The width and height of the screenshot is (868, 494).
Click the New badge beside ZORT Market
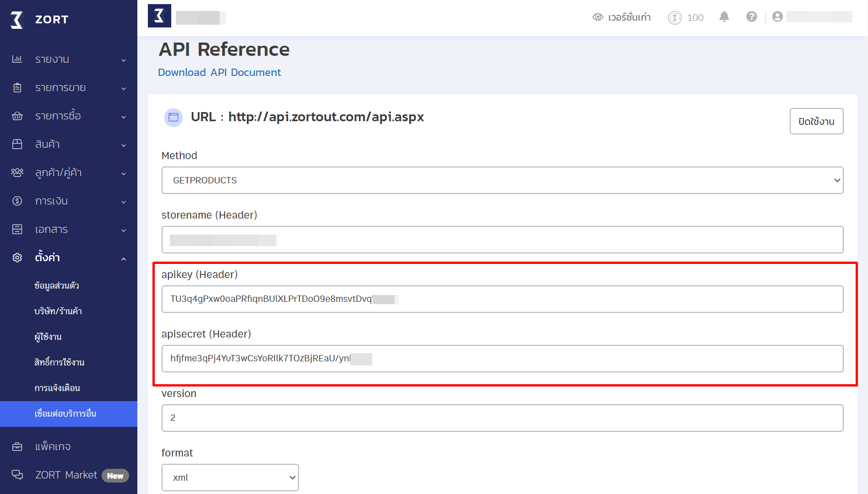tap(115, 476)
